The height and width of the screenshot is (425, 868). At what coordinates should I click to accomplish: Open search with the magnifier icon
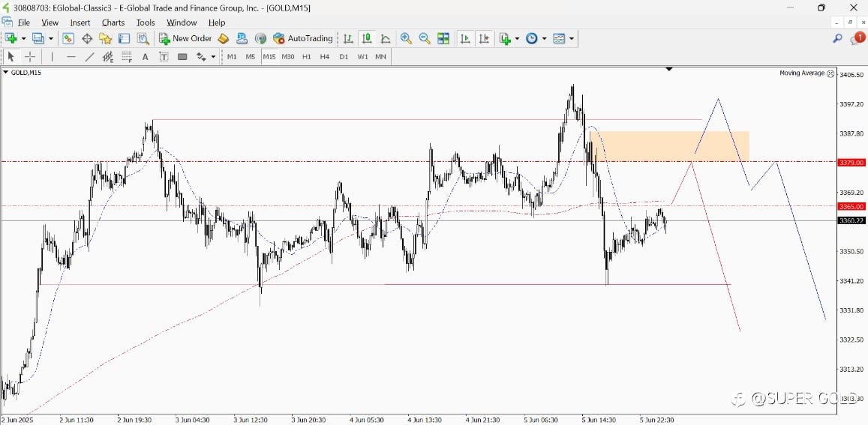(837, 38)
